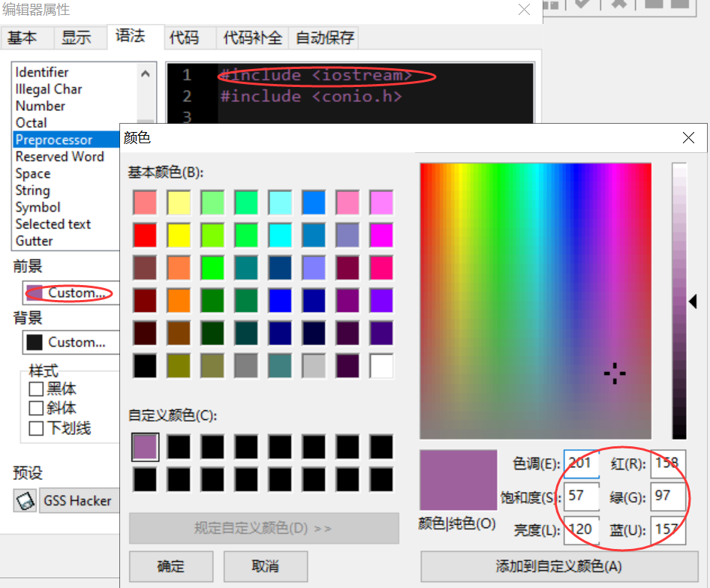Click the luminosity slider arrow marker
The width and height of the screenshot is (710, 588).
tap(693, 301)
